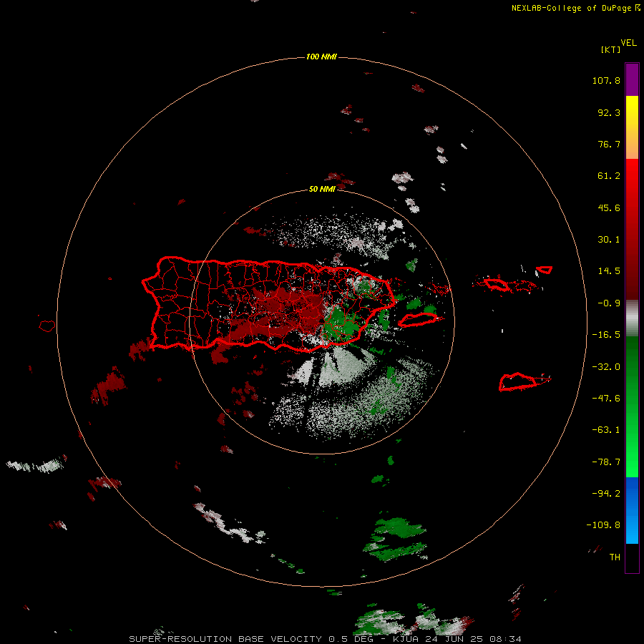Click the 45.6 velocity scale value
Screen dimensions: 644x644
(609, 208)
